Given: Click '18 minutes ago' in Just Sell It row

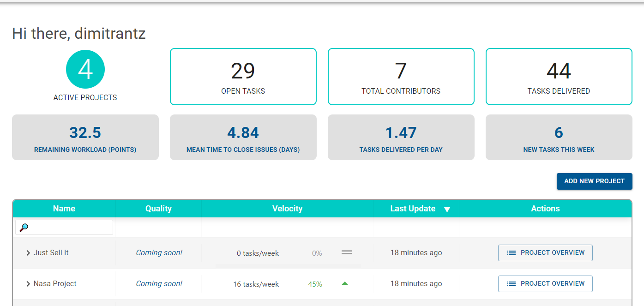Looking at the screenshot, I should [x=416, y=253].
